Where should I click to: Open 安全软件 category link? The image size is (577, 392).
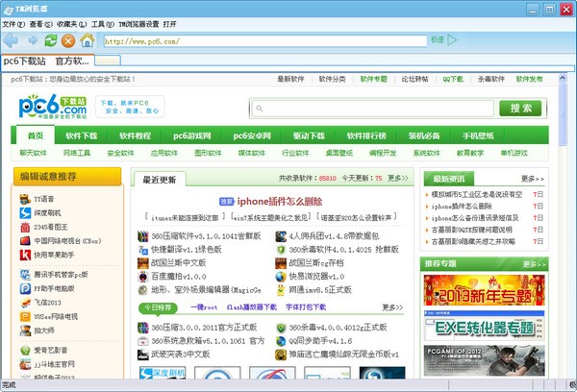(121, 153)
